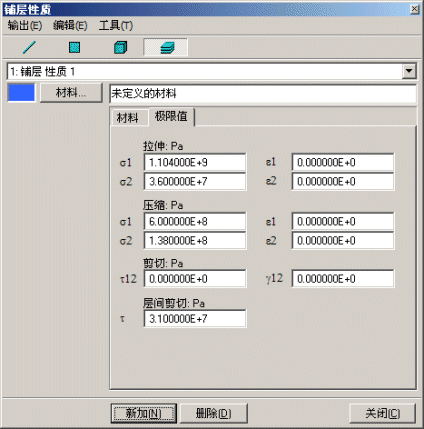Open the 编辑(E) menu
The image size is (424, 429).
(70, 26)
